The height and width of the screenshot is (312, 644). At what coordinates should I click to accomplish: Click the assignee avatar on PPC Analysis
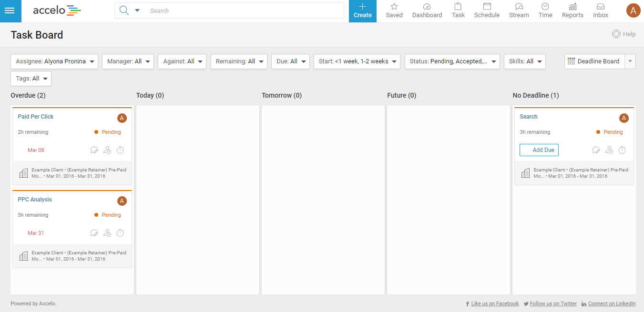tap(122, 201)
